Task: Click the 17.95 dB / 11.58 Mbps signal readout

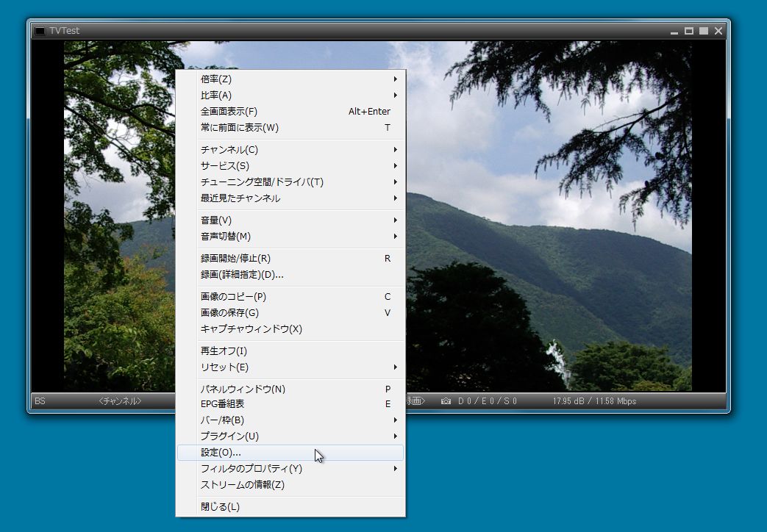Action: click(x=594, y=401)
